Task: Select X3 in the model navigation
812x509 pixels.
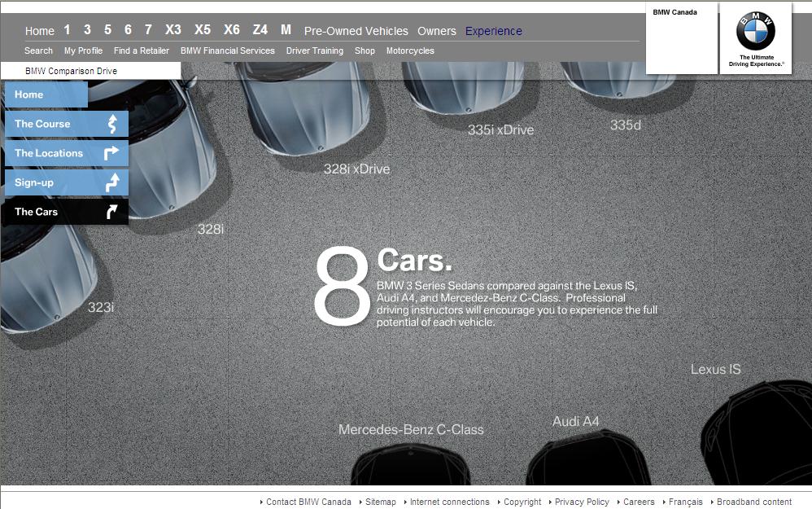Action: pos(173,30)
